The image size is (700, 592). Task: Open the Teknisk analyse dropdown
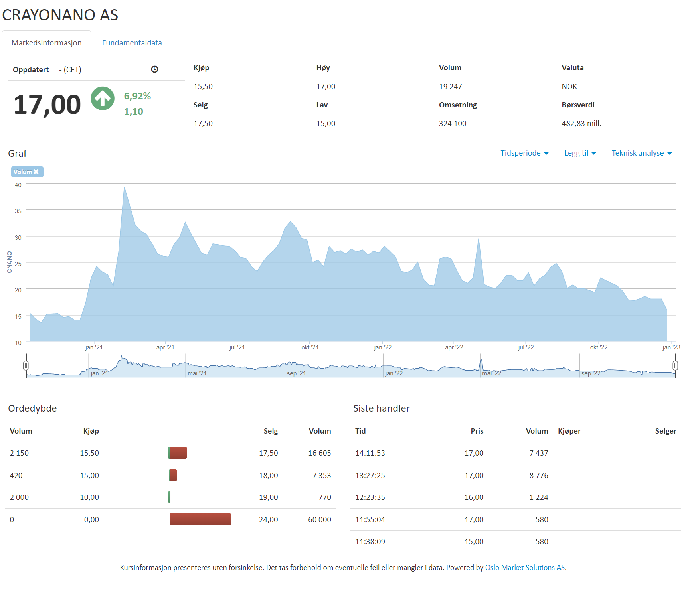click(642, 153)
